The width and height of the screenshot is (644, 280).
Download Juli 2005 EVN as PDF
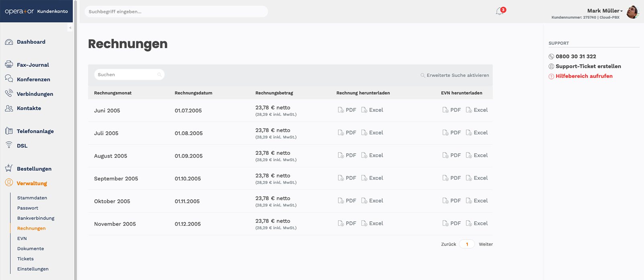(x=451, y=133)
